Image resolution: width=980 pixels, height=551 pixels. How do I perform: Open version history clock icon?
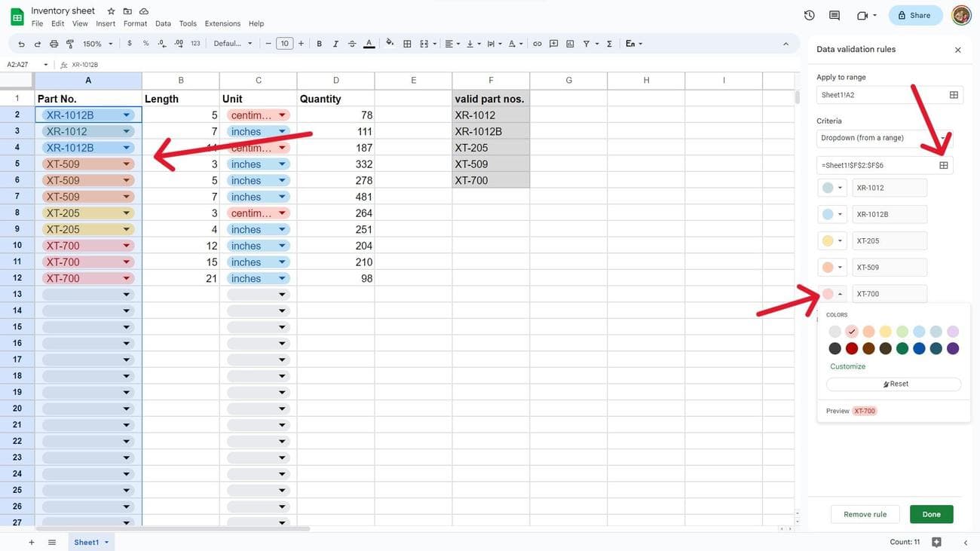(809, 15)
